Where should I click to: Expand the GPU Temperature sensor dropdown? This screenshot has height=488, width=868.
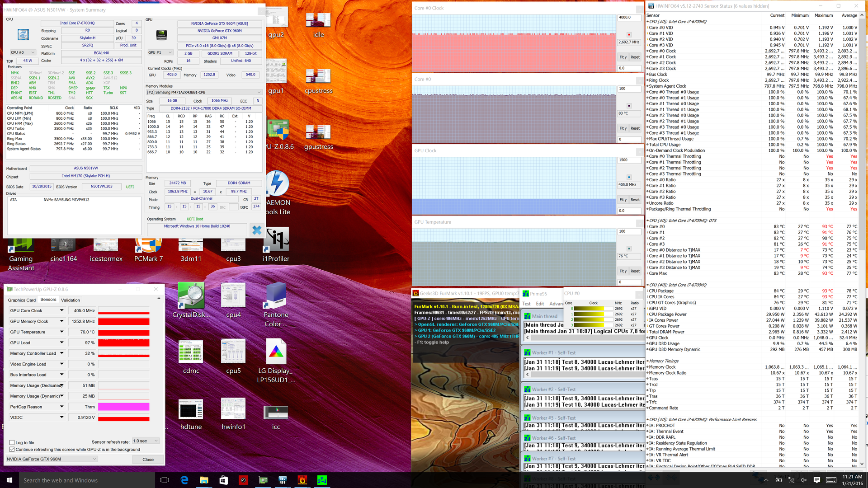(62, 332)
